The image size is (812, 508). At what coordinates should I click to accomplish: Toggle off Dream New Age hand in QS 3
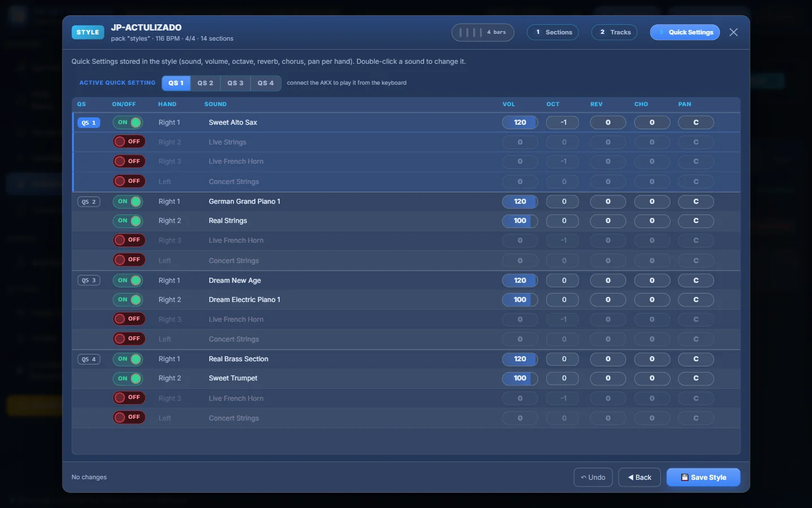pyautogui.click(x=128, y=281)
